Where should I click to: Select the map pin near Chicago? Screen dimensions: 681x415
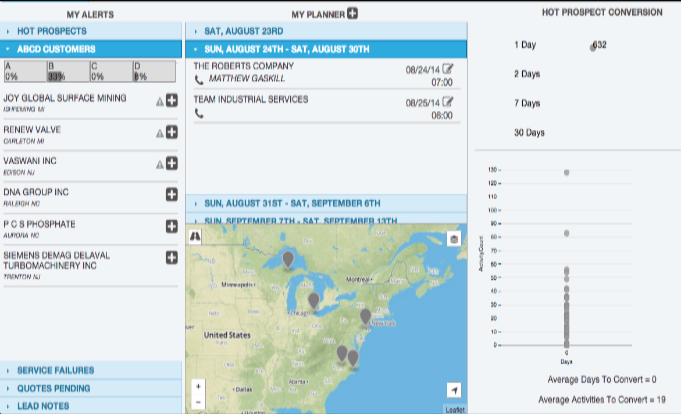tap(314, 301)
